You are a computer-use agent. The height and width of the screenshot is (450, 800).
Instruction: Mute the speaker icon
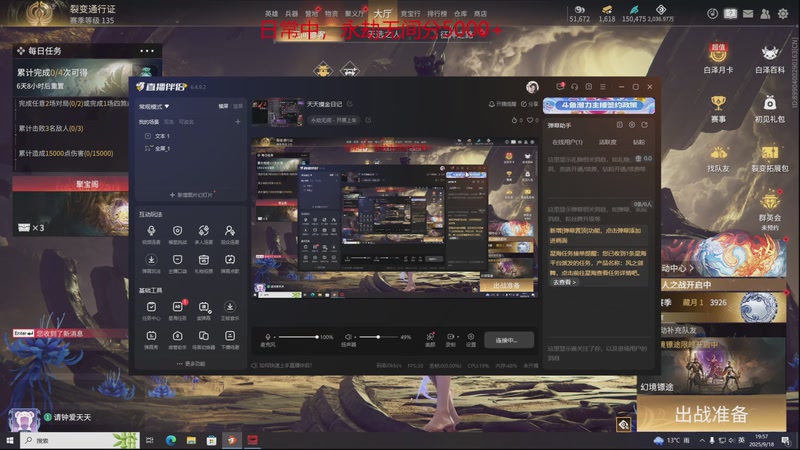pyautogui.click(x=347, y=337)
